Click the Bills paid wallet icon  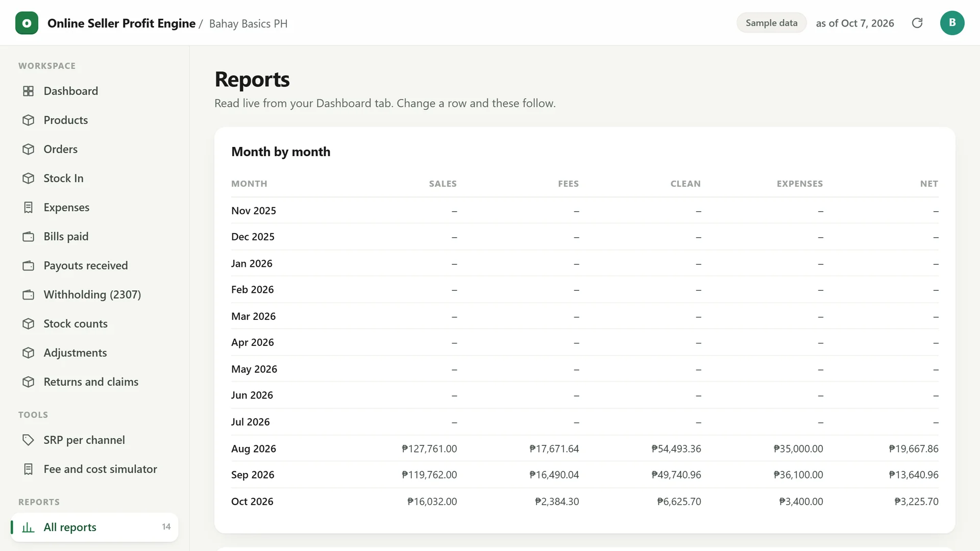[29, 236]
